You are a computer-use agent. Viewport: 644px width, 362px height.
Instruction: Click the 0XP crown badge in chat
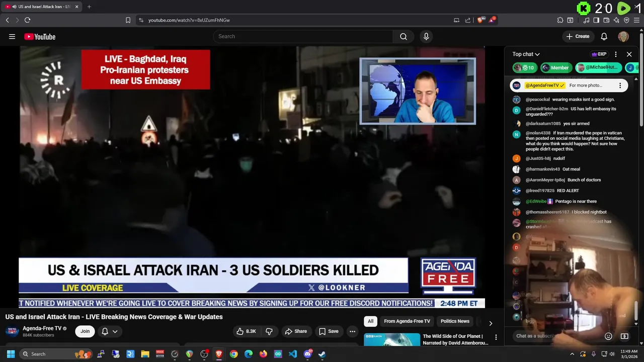point(599,54)
